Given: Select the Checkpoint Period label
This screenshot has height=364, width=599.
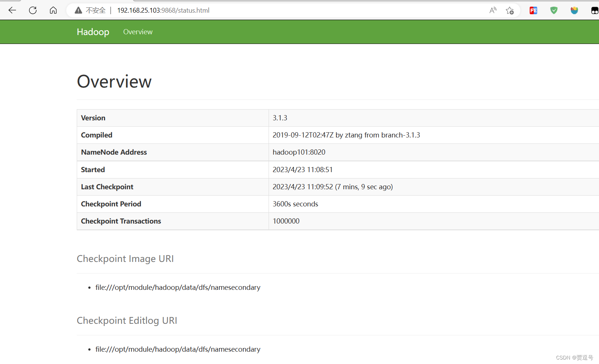Looking at the screenshot, I should click(x=111, y=204).
